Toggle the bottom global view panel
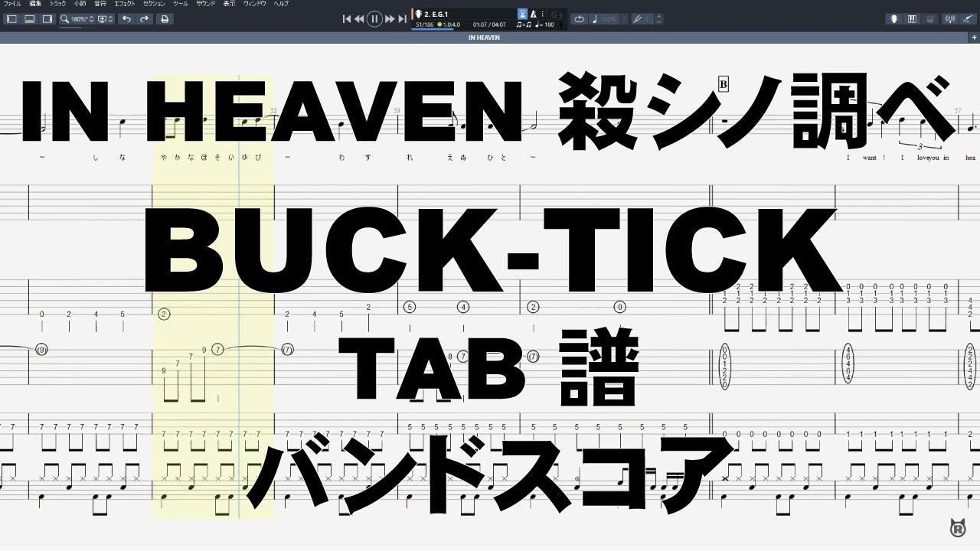 click(30, 18)
